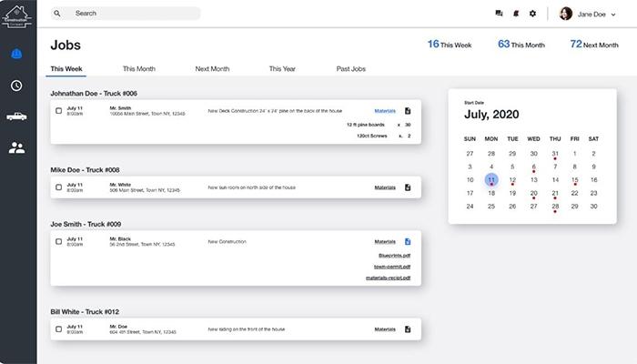Click the New siding job description
The width and height of the screenshot is (637, 364).
point(247,329)
